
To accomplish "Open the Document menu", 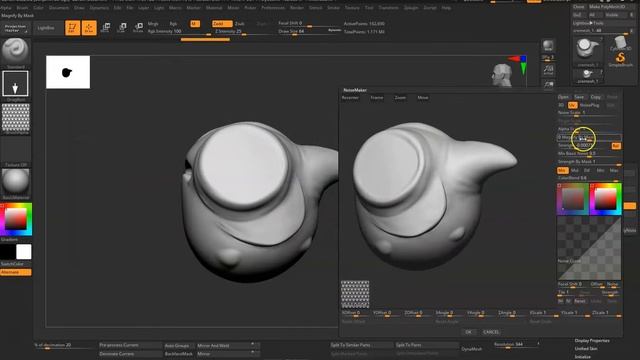I will pos(59,8).
